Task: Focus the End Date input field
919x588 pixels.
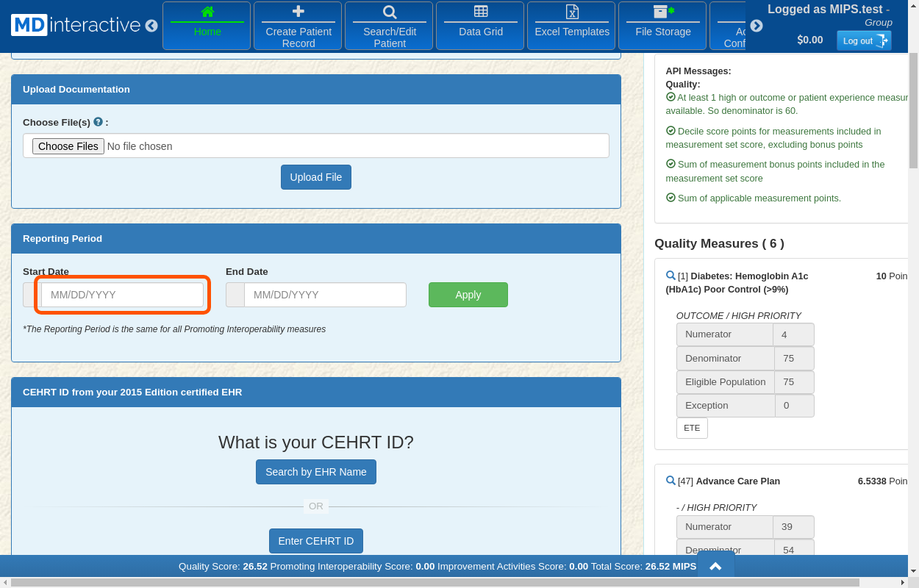Action: pyautogui.click(x=325, y=295)
